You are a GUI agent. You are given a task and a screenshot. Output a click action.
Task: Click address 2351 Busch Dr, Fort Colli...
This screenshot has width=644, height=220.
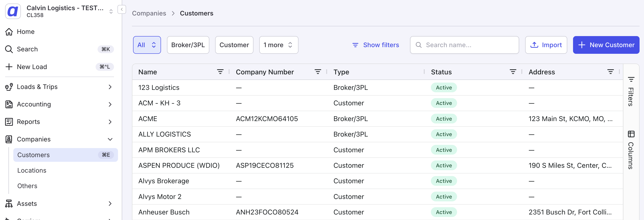(570, 212)
